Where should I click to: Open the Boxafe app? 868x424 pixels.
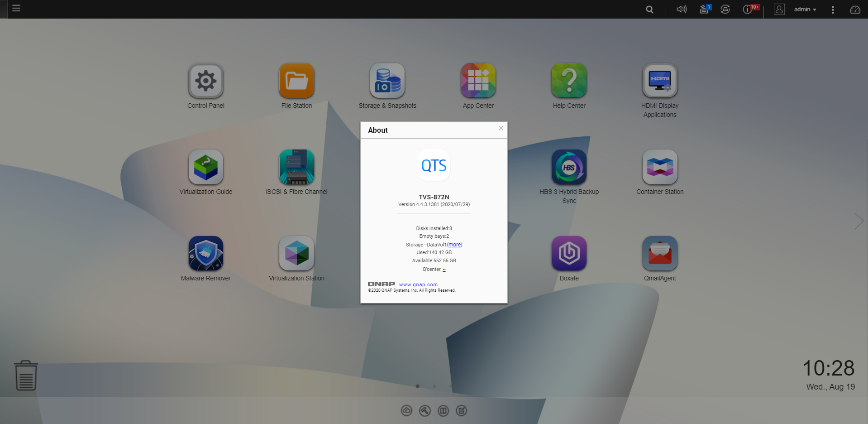(x=569, y=254)
